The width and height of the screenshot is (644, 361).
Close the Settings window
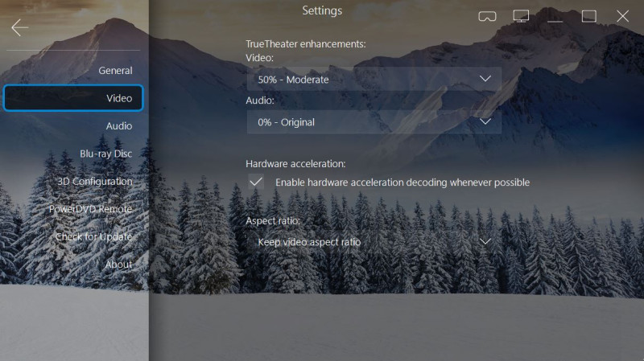(x=622, y=16)
